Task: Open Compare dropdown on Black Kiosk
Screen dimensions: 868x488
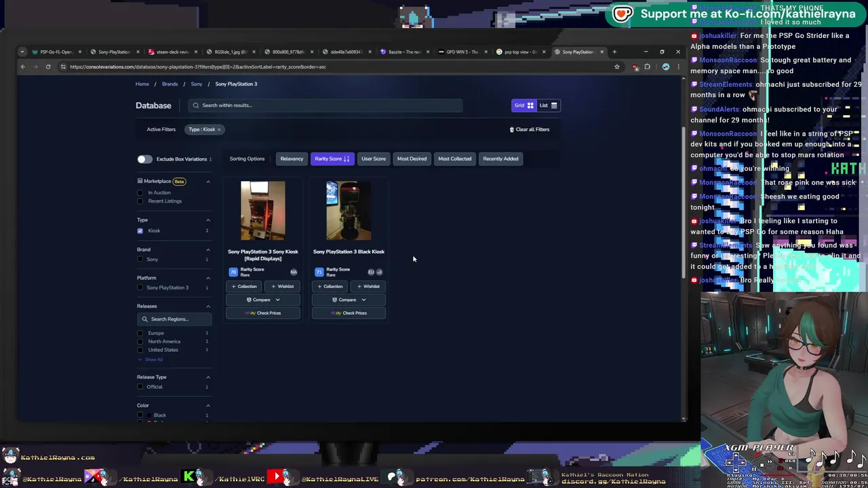Action: [x=349, y=300]
